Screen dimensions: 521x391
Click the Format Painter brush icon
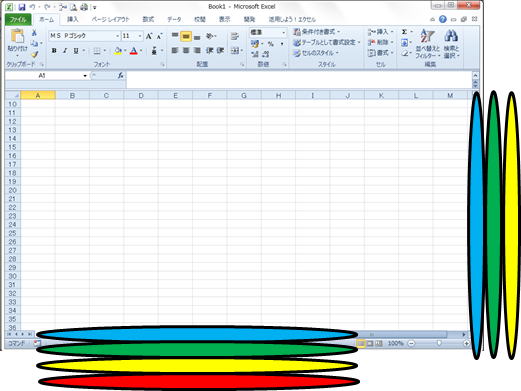pos(34,54)
